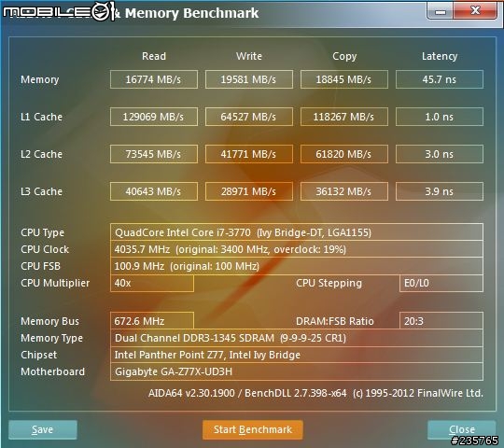Image resolution: width=504 pixels, height=448 pixels.
Task: Click Chipset field Intel Panther Point Z77
Action: (x=297, y=355)
